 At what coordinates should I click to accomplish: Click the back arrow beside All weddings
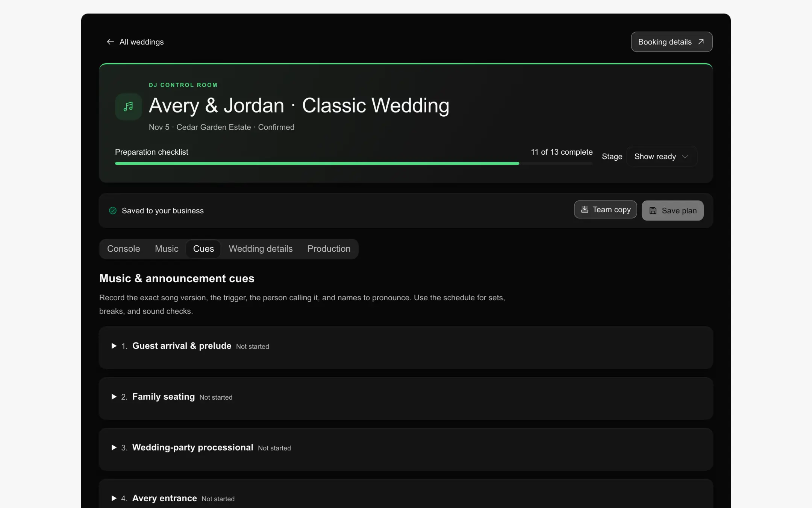coord(110,42)
